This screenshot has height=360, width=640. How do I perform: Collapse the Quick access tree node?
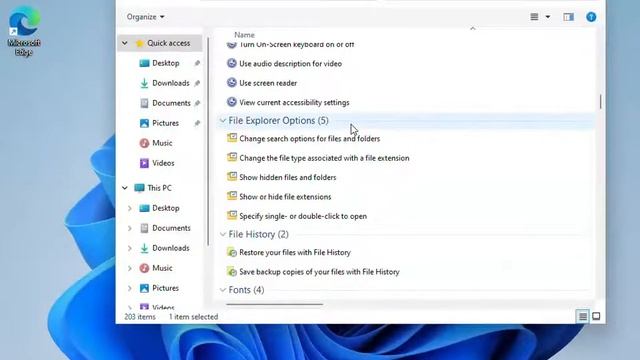pos(124,43)
